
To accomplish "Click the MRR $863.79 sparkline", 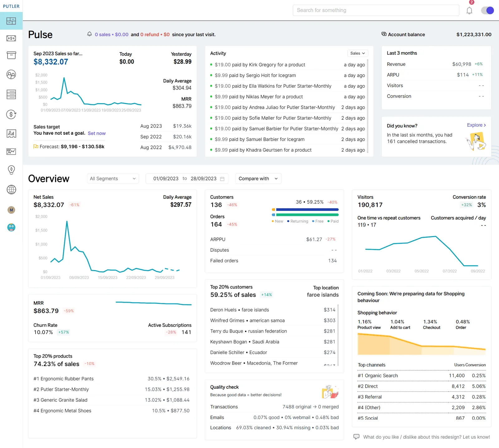I will click(153, 303).
